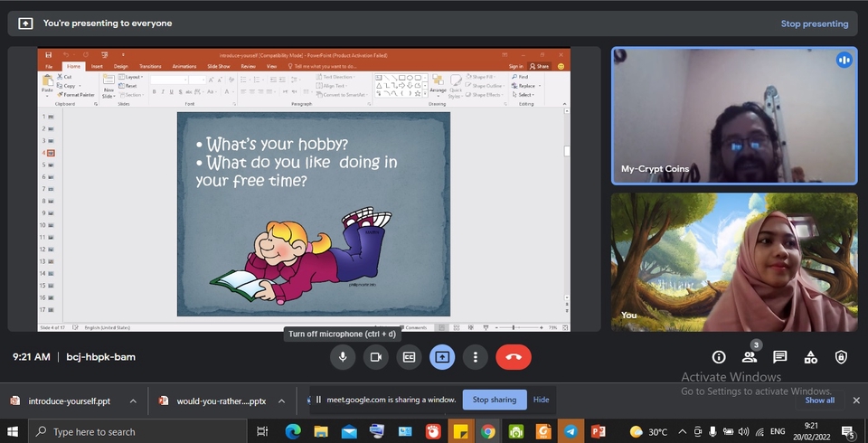Show participants list people icon
This screenshot has width=868, height=443.
pos(750,357)
